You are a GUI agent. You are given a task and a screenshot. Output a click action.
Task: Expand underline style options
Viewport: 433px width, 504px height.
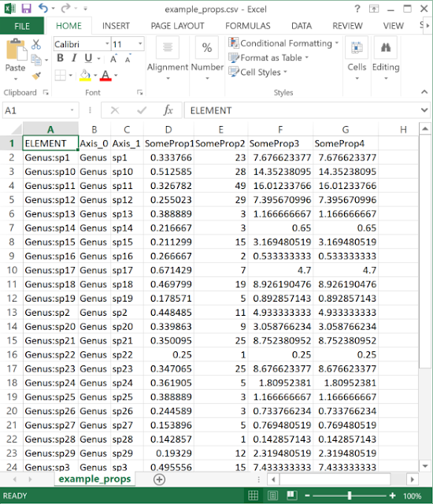[98, 59]
